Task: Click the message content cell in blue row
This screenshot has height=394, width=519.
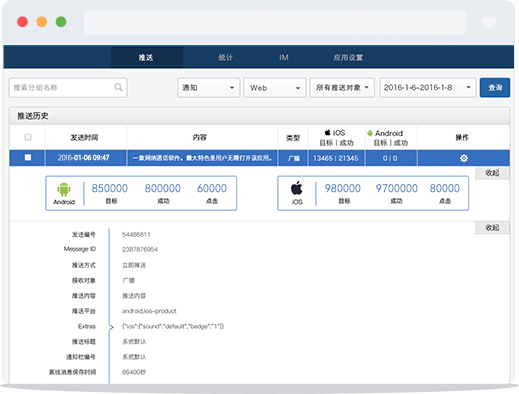Action: (x=202, y=158)
